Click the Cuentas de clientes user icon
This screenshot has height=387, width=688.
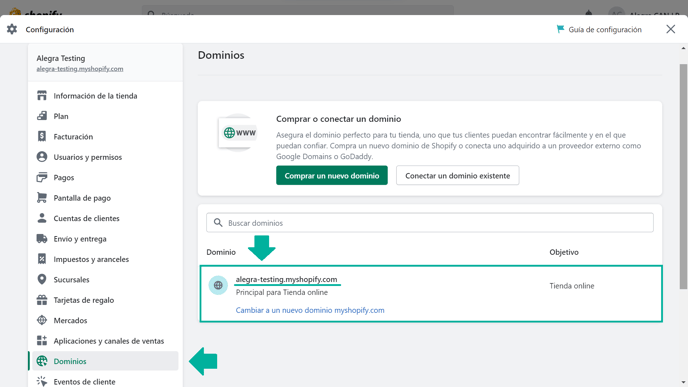click(42, 218)
